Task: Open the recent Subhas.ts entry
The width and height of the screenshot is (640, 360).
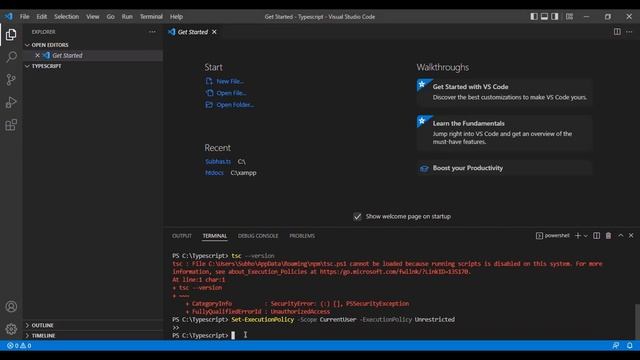Action: pos(218,162)
